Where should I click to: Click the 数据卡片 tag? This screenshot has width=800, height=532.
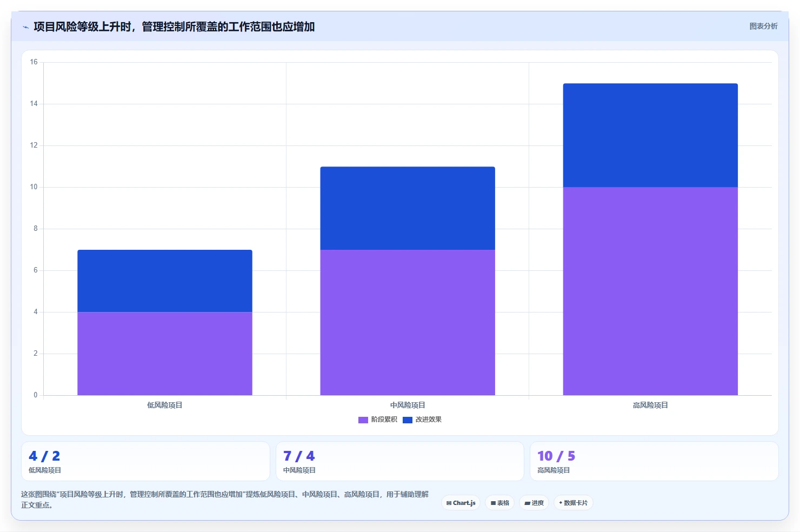[574, 503]
